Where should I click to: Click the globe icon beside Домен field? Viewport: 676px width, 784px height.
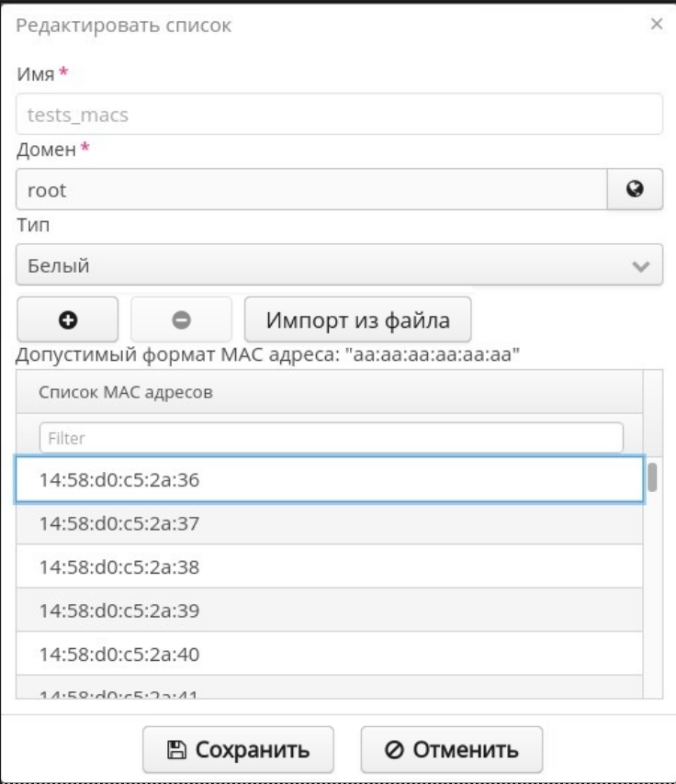point(634,190)
